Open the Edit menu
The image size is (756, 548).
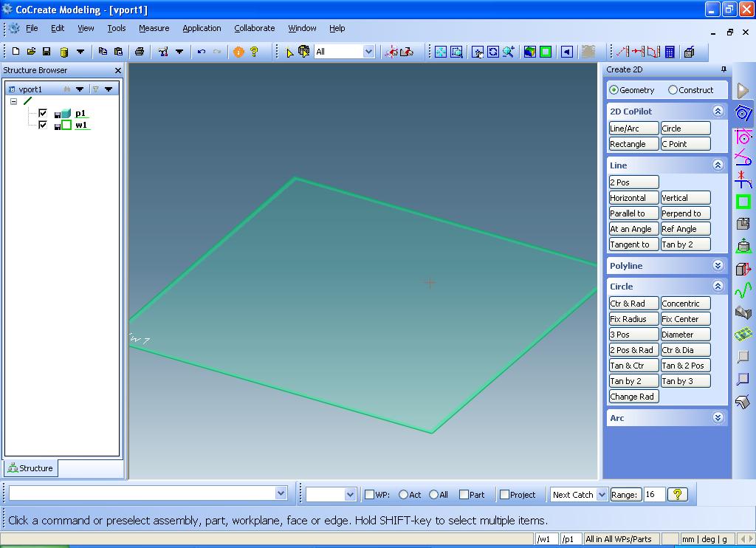click(x=58, y=28)
